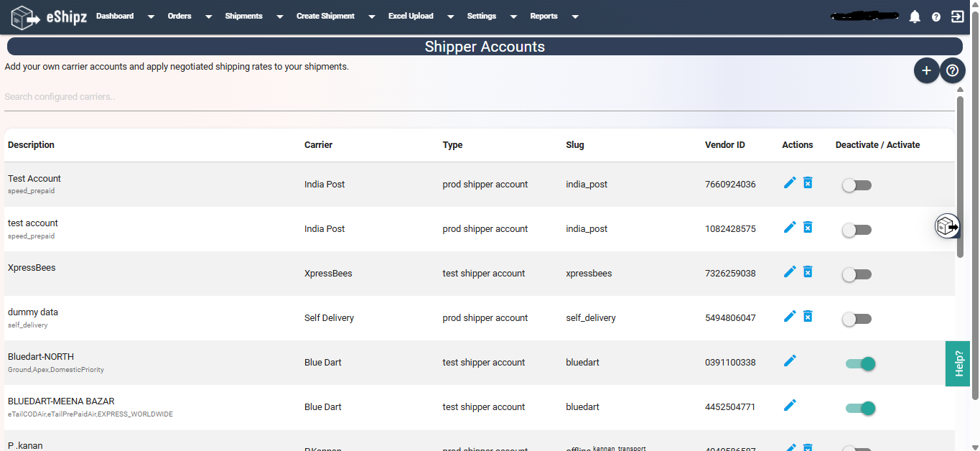Image resolution: width=980 pixels, height=451 pixels.
Task: Open the Settings menu
Action: (x=481, y=16)
